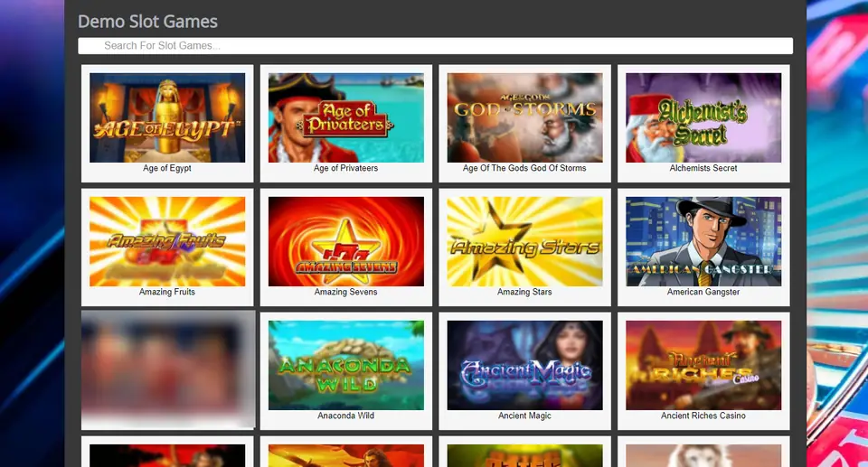868x467 pixels.
Task: Open the Ancient Magic game image
Action: pos(524,366)
